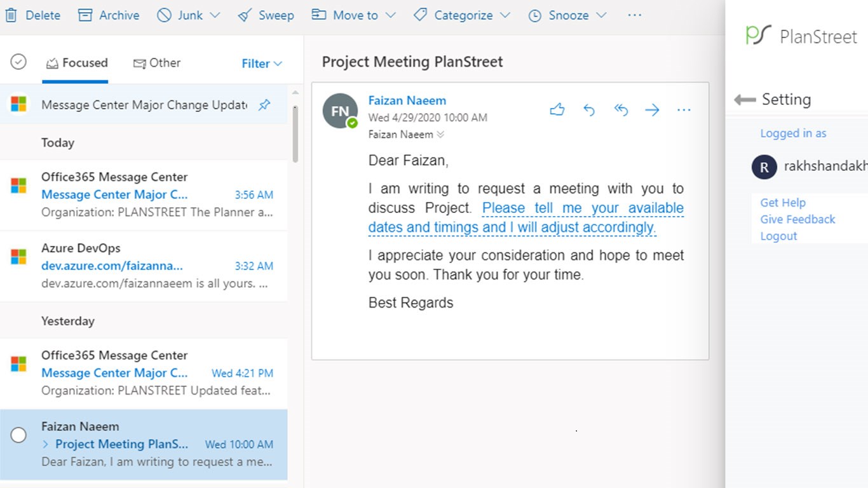Switch to the Other inbox tab
Viewport: 868px width, 488px height.
click(x=156, y=63)
